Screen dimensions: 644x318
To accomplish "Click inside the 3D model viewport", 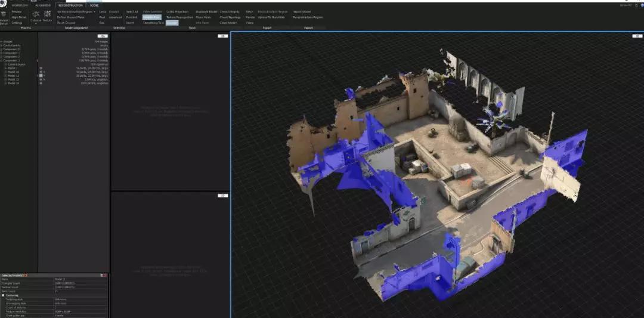I will [x=437, y=175].
